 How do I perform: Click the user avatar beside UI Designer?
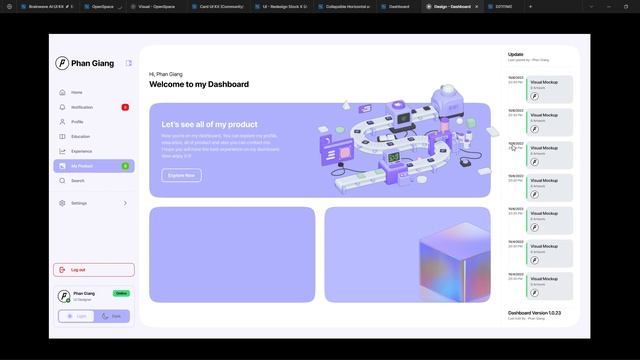pos(64,296)
